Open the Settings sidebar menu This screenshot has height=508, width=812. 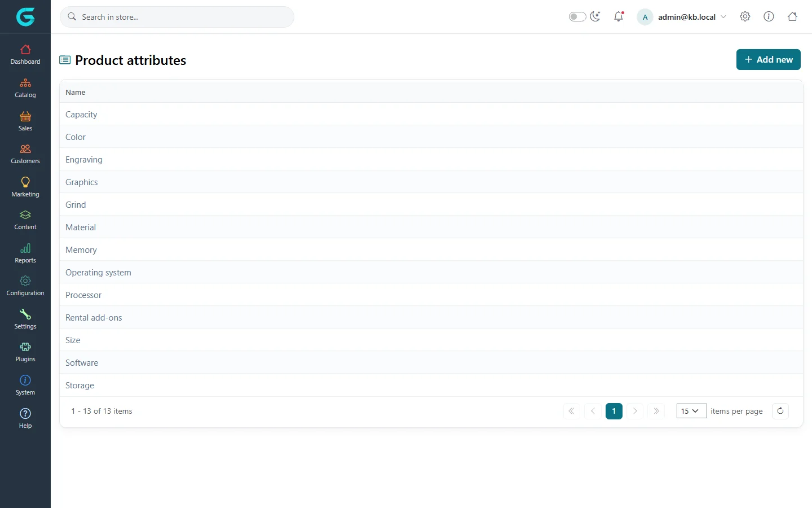(25, 319)
